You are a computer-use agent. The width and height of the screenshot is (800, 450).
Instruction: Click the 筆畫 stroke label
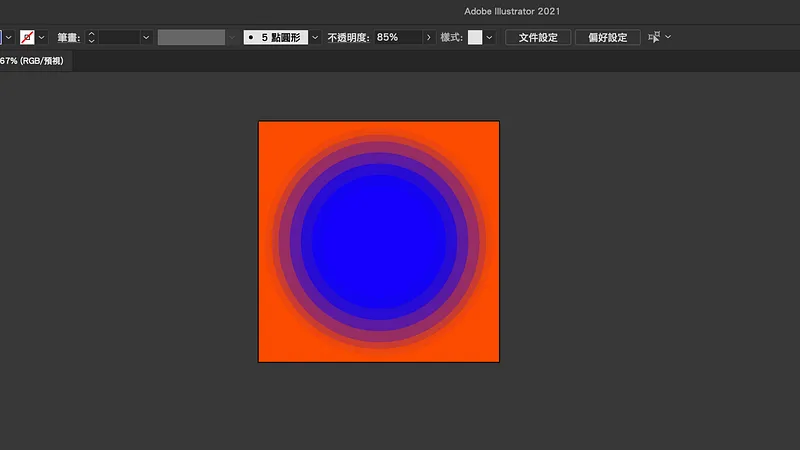tap(69, 37)
